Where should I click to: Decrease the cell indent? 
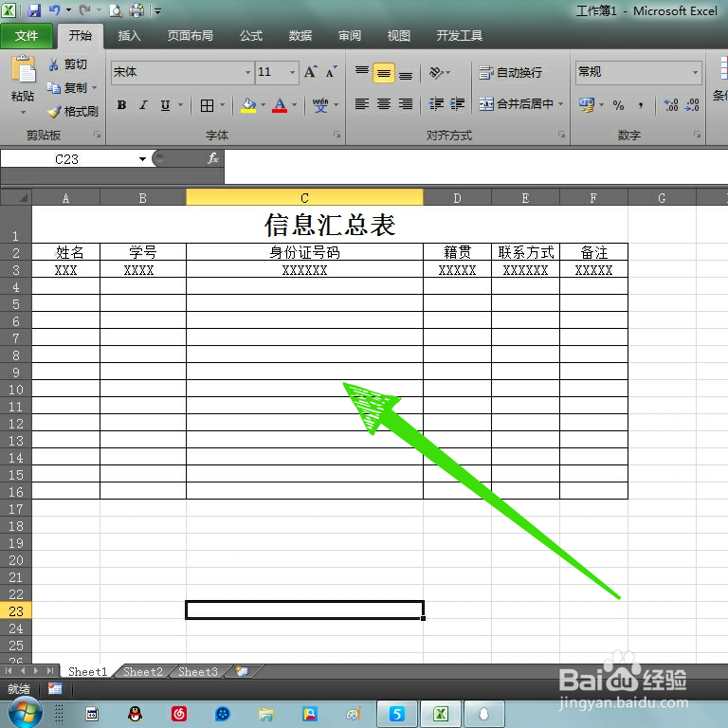tap(436, 104)
